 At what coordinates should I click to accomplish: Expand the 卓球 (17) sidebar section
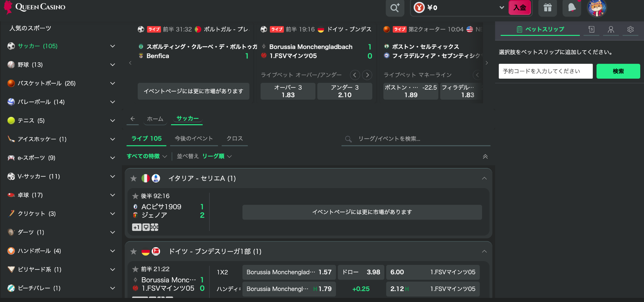tap(113, 195)
